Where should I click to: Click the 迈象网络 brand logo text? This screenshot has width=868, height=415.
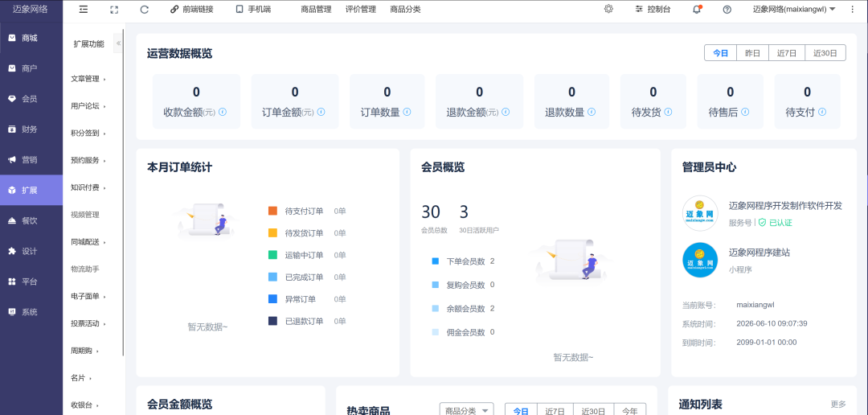coord(30,10)
